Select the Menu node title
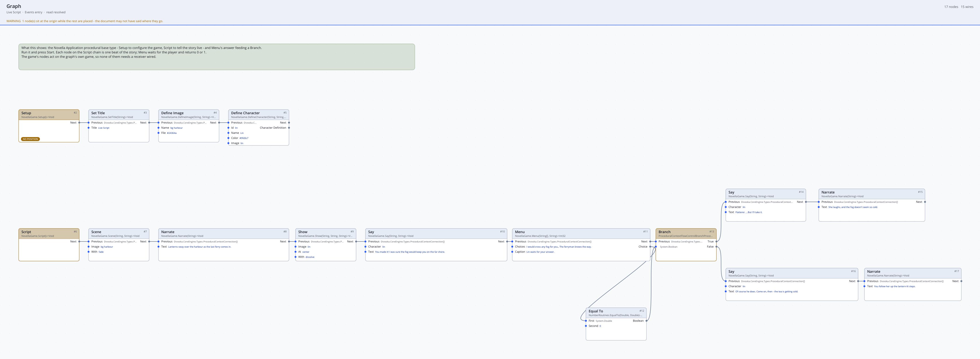 [x=520, y=232]
